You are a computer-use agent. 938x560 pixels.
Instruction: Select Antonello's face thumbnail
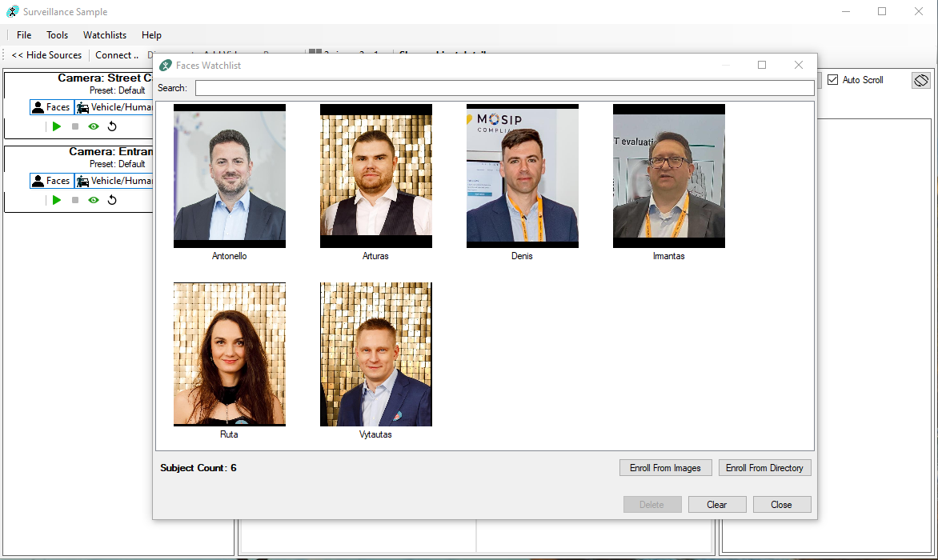230,176
